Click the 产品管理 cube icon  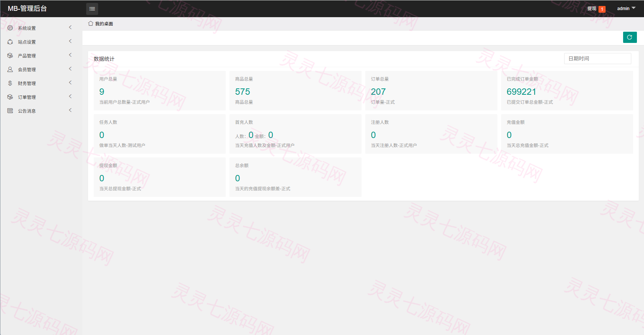[10, 56]
